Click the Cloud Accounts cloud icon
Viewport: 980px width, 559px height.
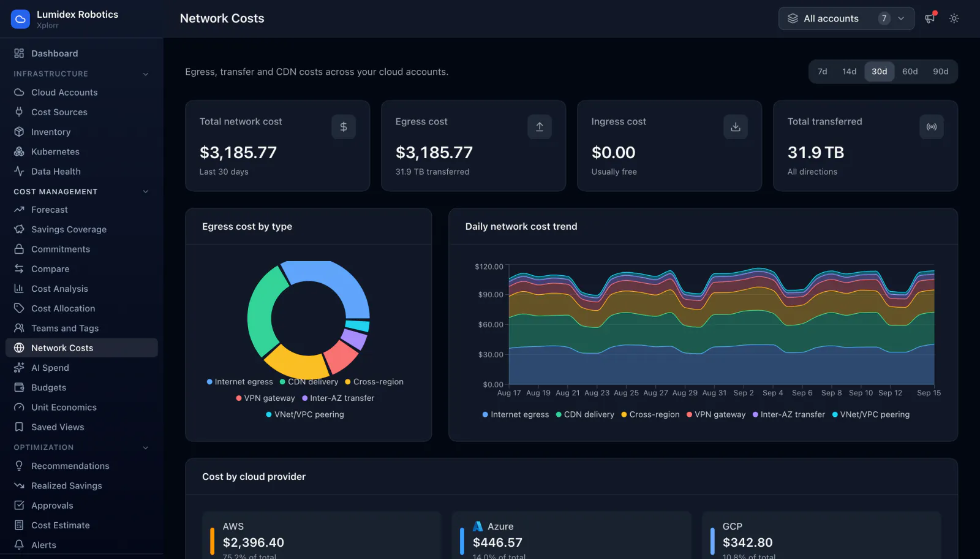tap(19, 93)
